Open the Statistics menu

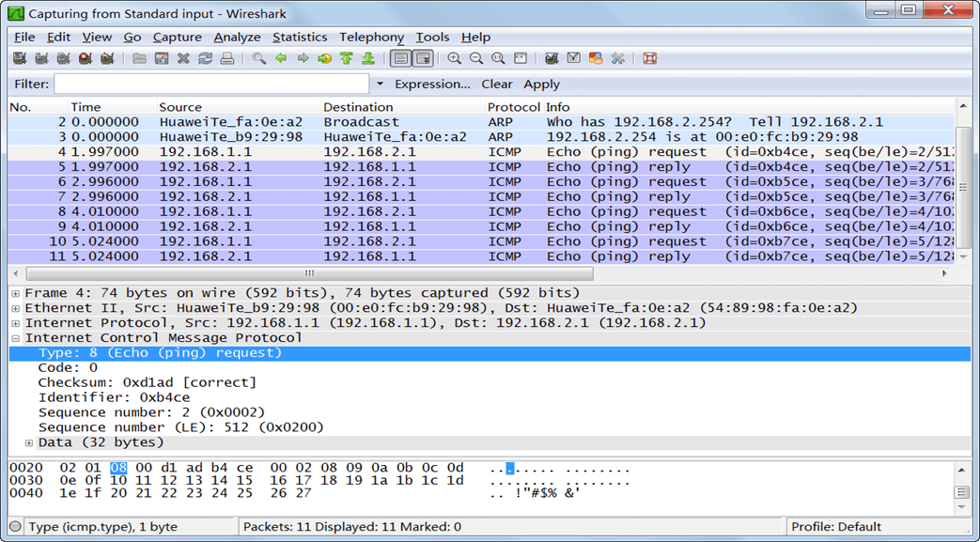[x=300, y=37]
